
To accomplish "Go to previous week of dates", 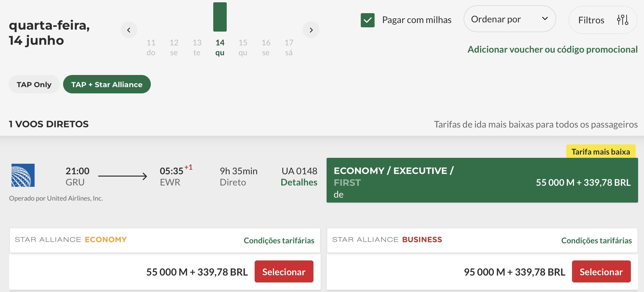I will click(129, 30).
